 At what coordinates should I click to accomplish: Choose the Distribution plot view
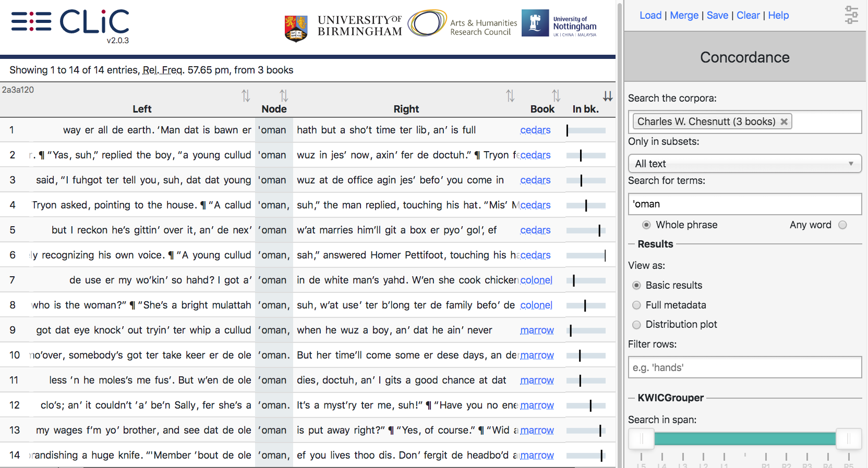[636, 325]
